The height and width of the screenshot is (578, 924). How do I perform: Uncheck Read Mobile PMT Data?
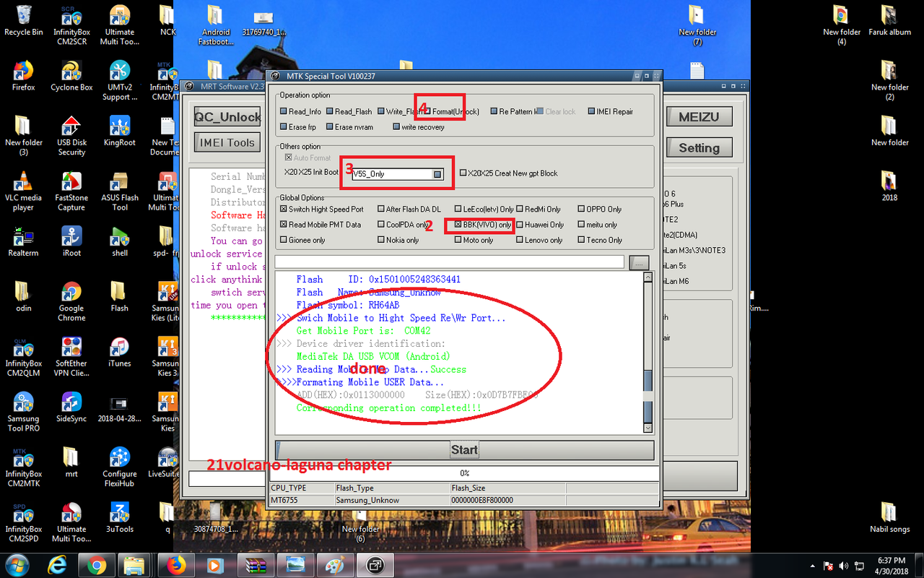click(284, 225)
